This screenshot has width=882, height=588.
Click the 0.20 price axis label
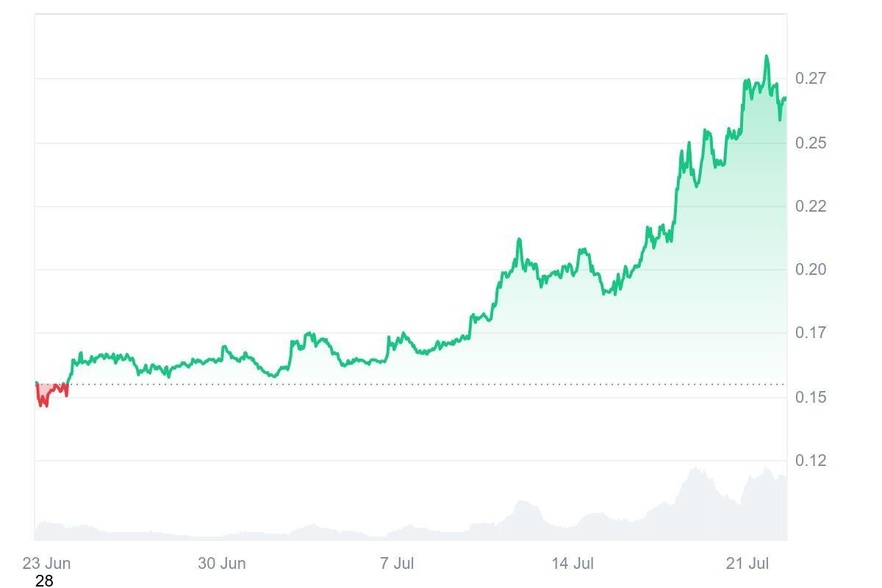tap(811, 270)
